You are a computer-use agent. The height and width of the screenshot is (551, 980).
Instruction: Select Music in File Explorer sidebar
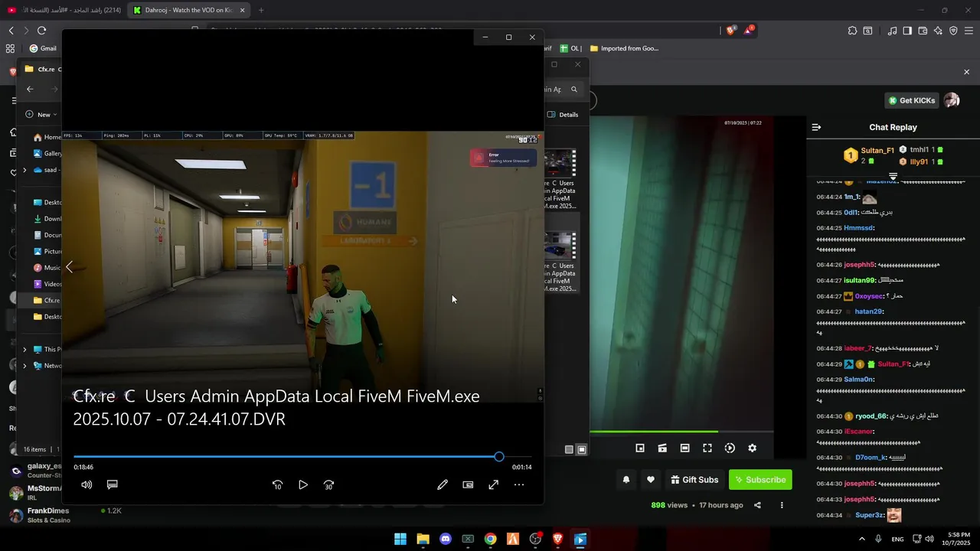point(47,268)
